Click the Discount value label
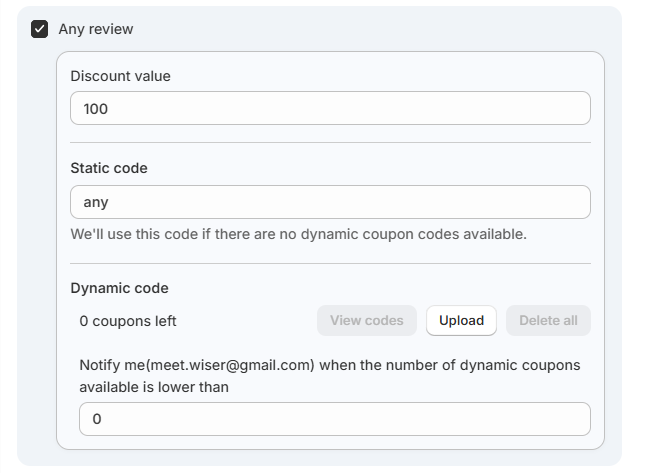The height and width of the screenshot is (473, 660). [x=120, y=76]
